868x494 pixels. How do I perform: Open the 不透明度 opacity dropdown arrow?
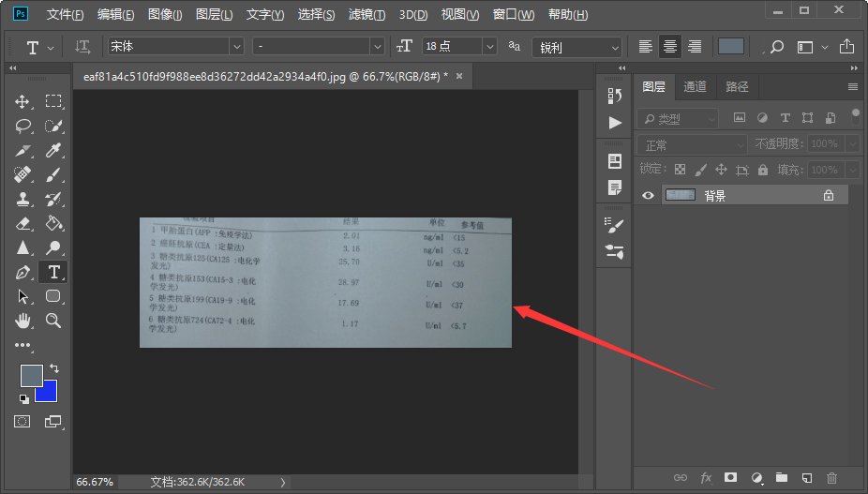tap(852, 144)
